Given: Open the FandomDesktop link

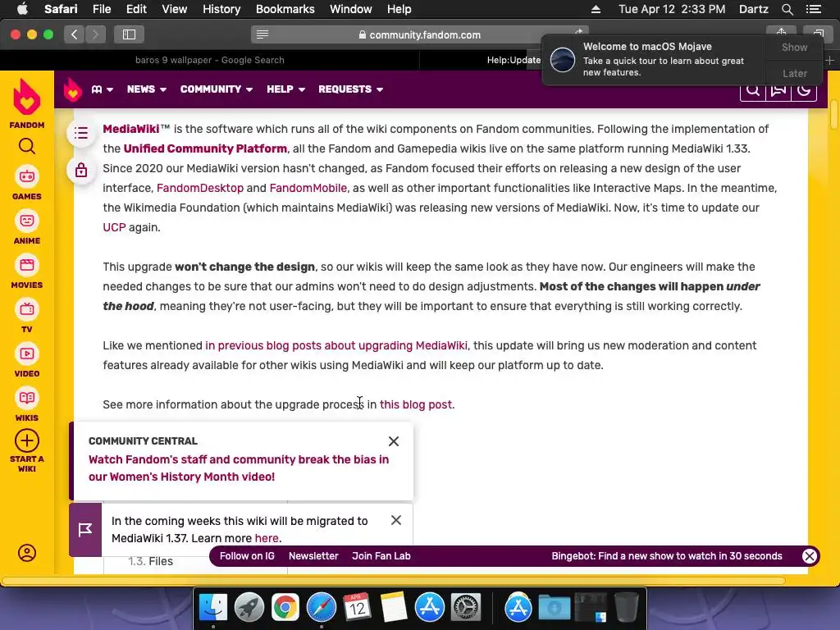Looking at the screenshot, I should (x=200, y=188).
